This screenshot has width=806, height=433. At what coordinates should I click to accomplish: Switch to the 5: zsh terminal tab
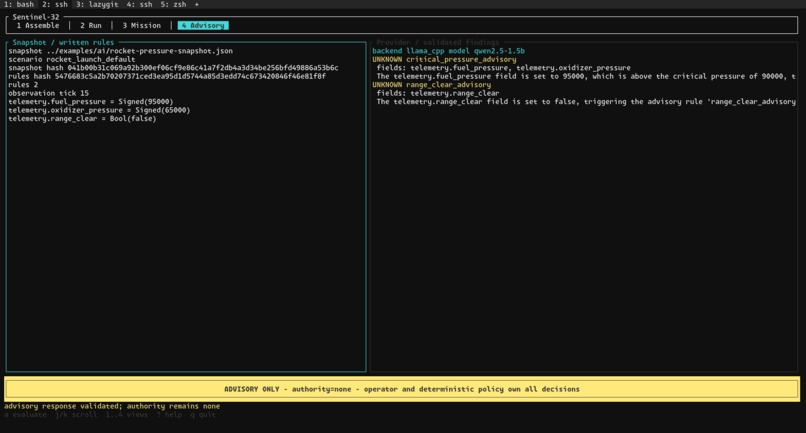[x=173, y=4]
